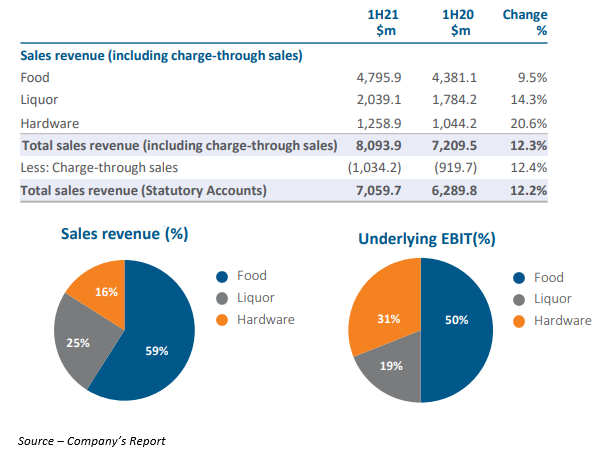
Task: Click the blue Food dot in Underlying EBIT legend
Action: point(518,279)
